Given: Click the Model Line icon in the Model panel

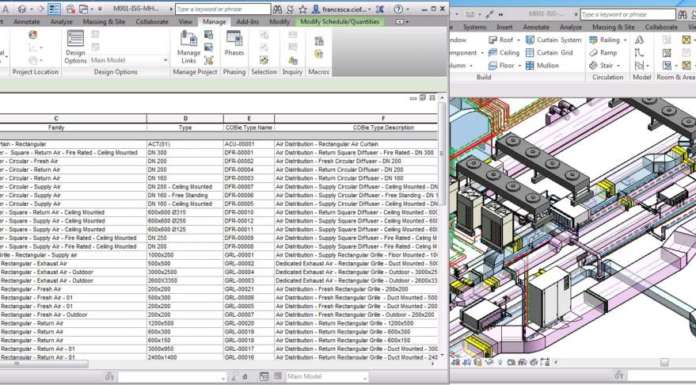Looking at the screenshot, I should 639,53.
